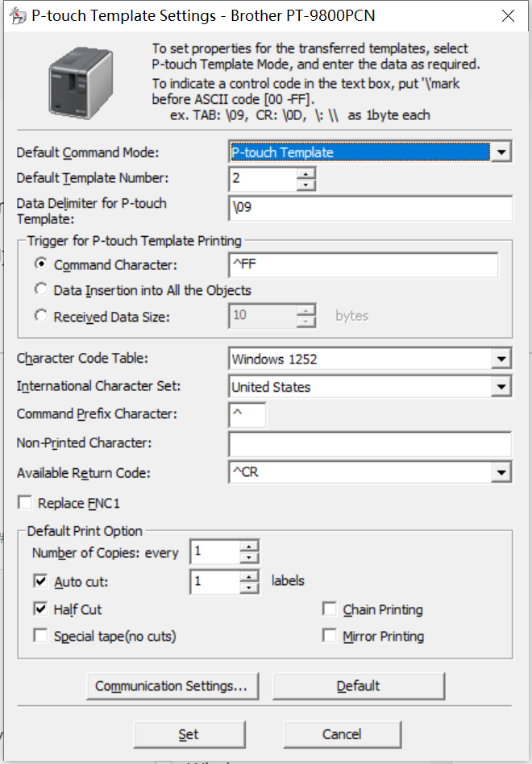Select the Received Data Size option
This screenshot has height=764, width=532.
pyautogui.click(x=41, y=316)
